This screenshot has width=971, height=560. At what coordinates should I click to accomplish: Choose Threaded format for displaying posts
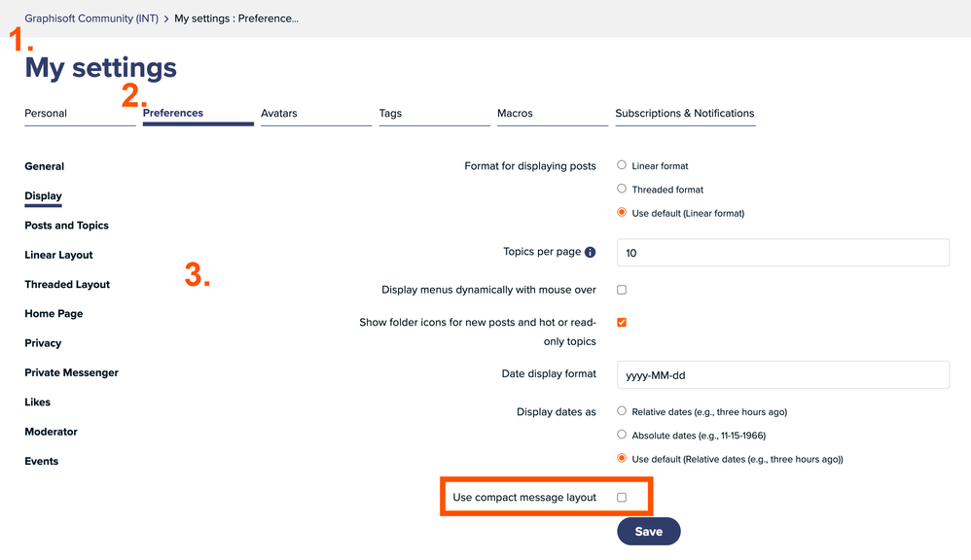coord(621,189)
